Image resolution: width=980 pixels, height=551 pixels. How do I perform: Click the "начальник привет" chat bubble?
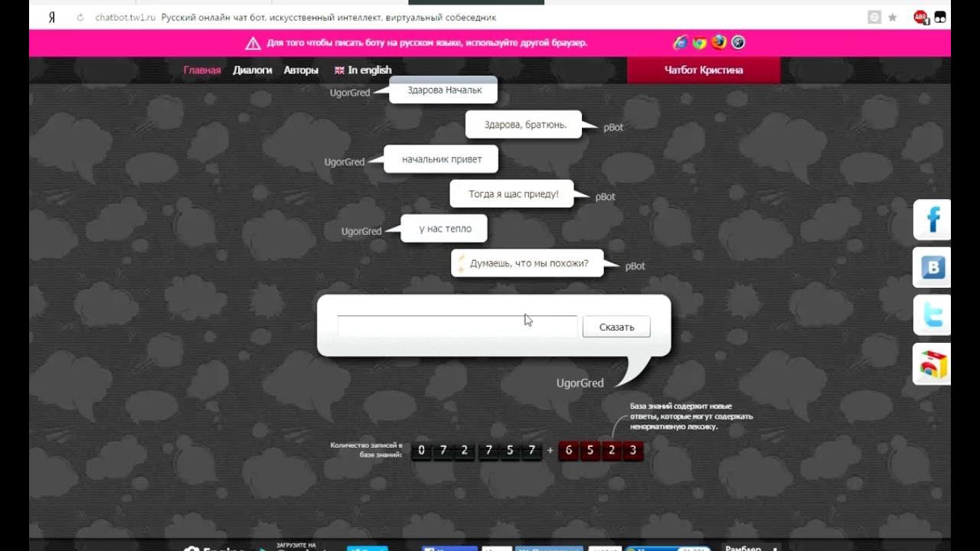tap(442, 159)
